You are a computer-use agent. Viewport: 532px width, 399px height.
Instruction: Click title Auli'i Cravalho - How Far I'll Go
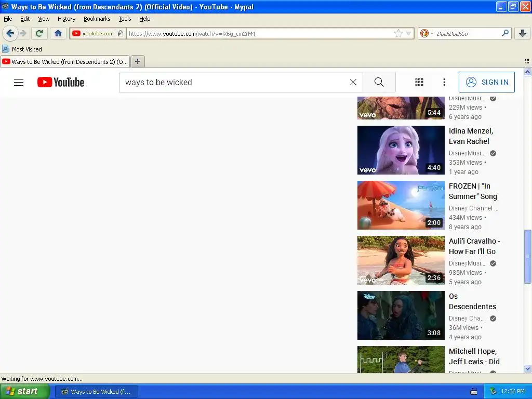[474, 246]
